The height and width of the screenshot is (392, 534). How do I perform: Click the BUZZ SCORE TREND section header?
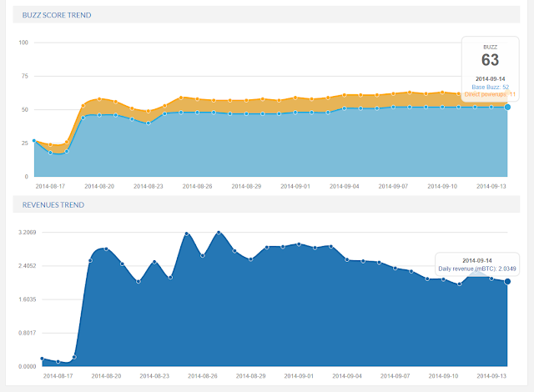(x=57, y=15)
